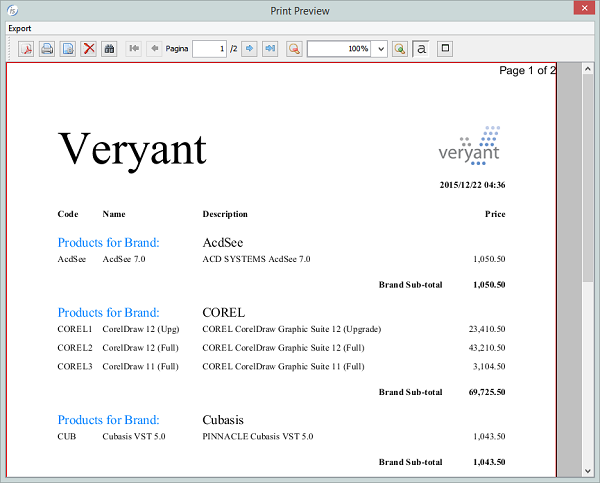Click the printer icon to print report
The image size is (600, 483).
46,48
